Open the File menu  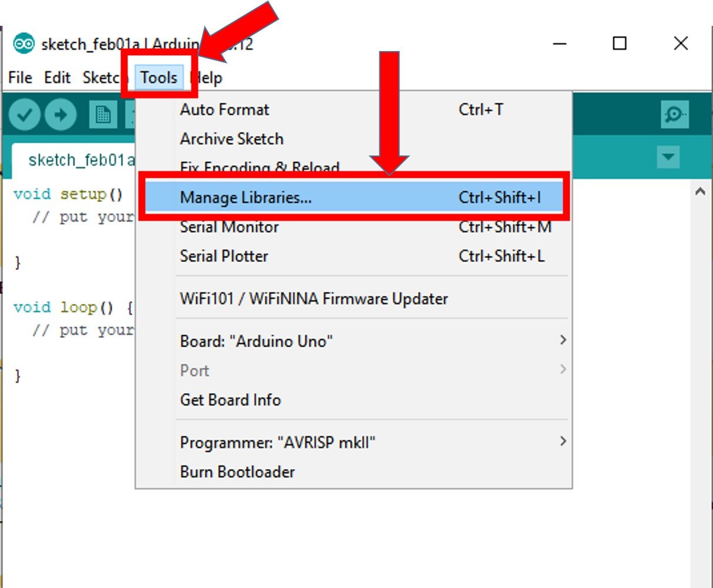[x=20, y=77]
